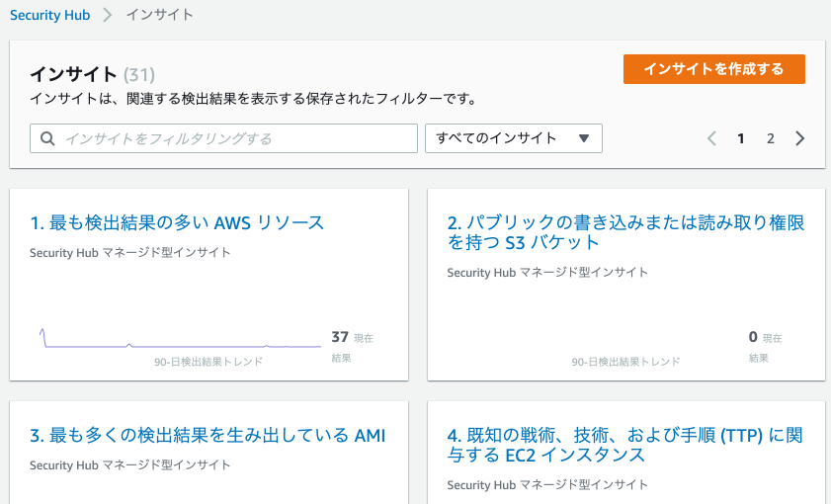Click the インサイト (31) heading

click(92, 74)
